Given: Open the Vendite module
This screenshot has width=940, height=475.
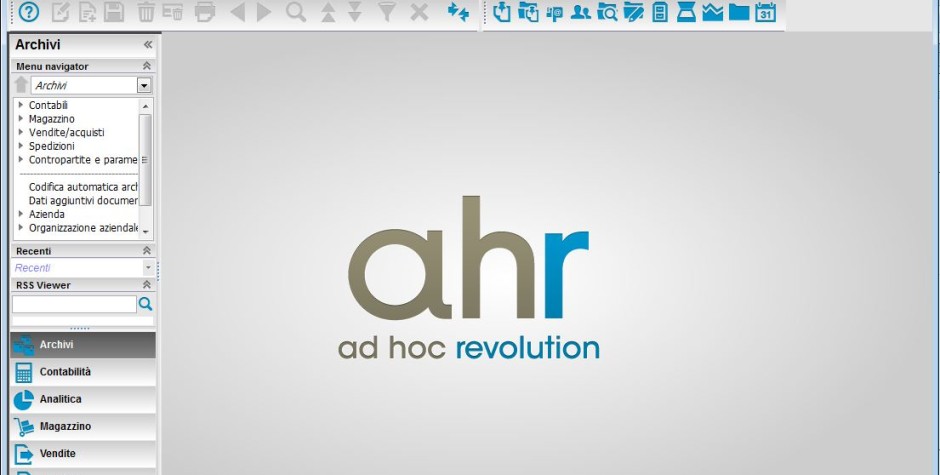Looking at the screenshot, I should pos(83,453).
